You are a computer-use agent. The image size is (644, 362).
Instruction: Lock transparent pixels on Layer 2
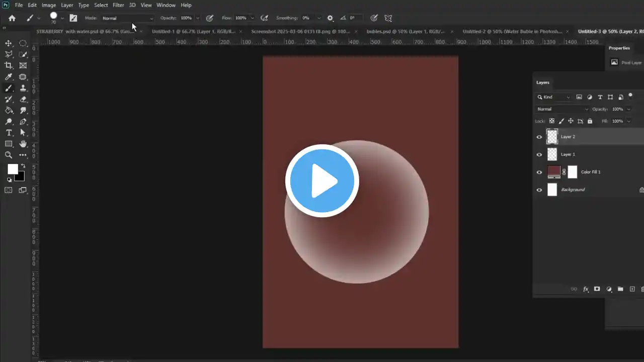pyautogui.click(x=551, y=121)
